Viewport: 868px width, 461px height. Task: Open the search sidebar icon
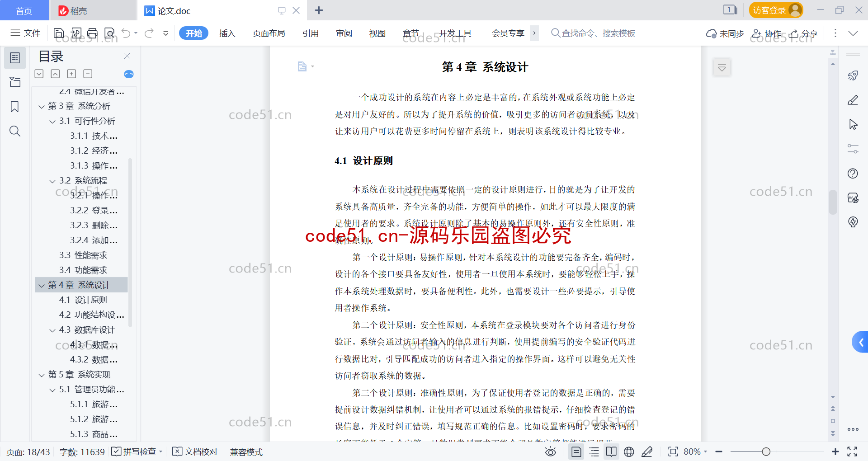[x=15, y=131]
